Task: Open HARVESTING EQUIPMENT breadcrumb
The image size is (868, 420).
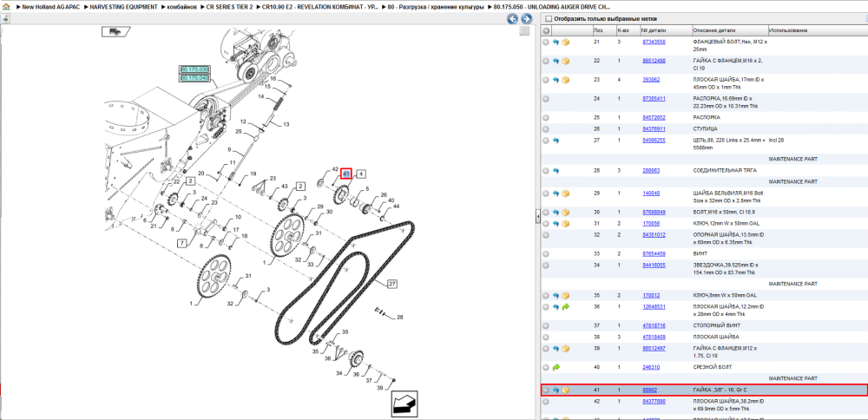Action: [x=123, y=7]
